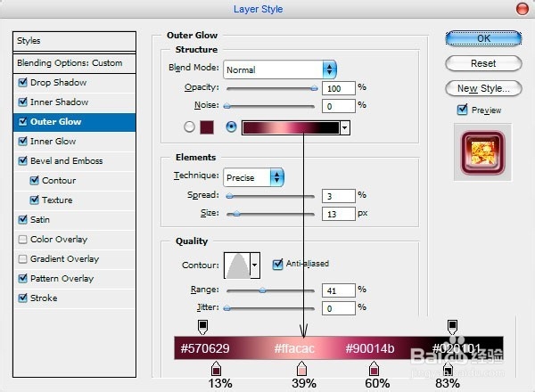Click the style preview thumbnail
The height and width of the screenshot is (392, 535).
(x=482, y=152)
